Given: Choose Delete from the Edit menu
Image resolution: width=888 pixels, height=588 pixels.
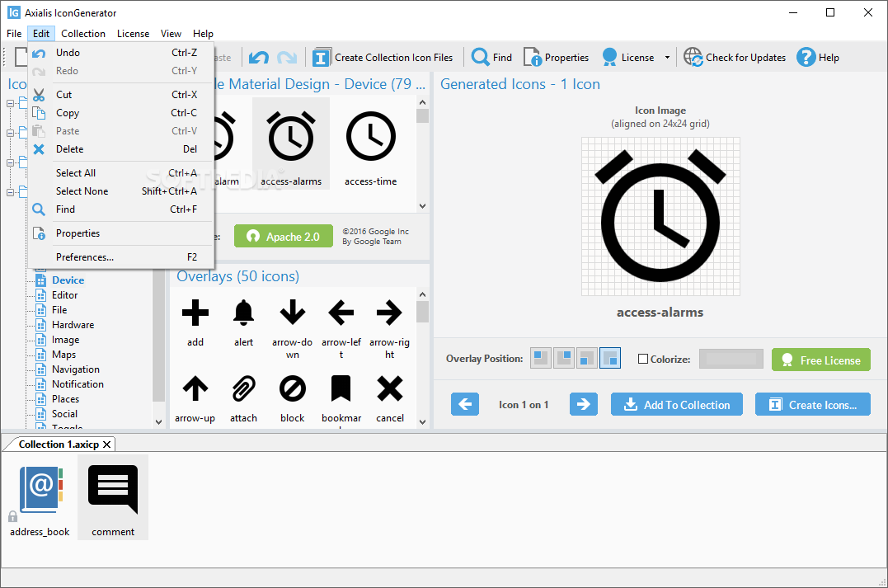Looking at the screenshot, I should (x=121, y=149).
